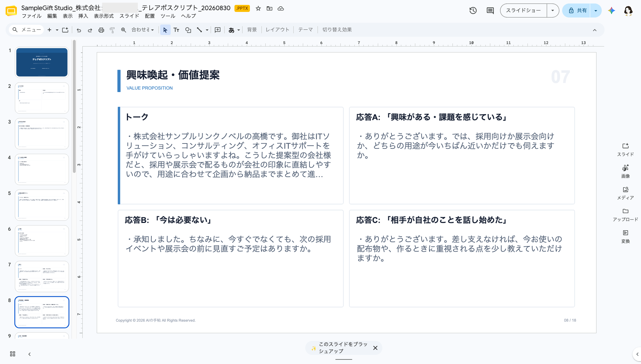Click the 応答B:「今は必要ない」 heading
This screenshot has height=364, width=641.
(x=169, y=220)
